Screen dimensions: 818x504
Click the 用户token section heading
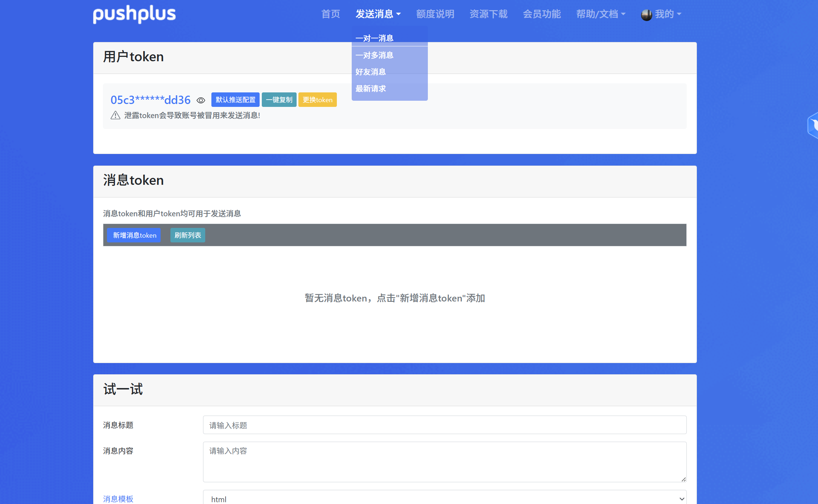[133, 57]
